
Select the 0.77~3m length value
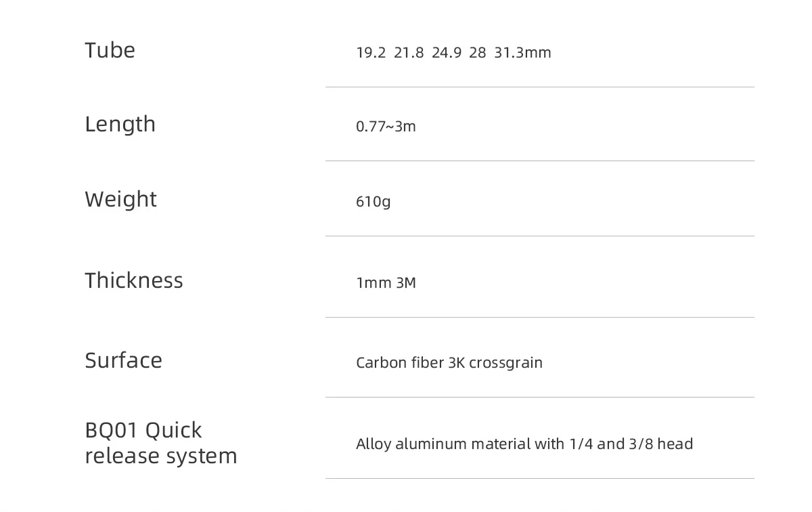386,127
